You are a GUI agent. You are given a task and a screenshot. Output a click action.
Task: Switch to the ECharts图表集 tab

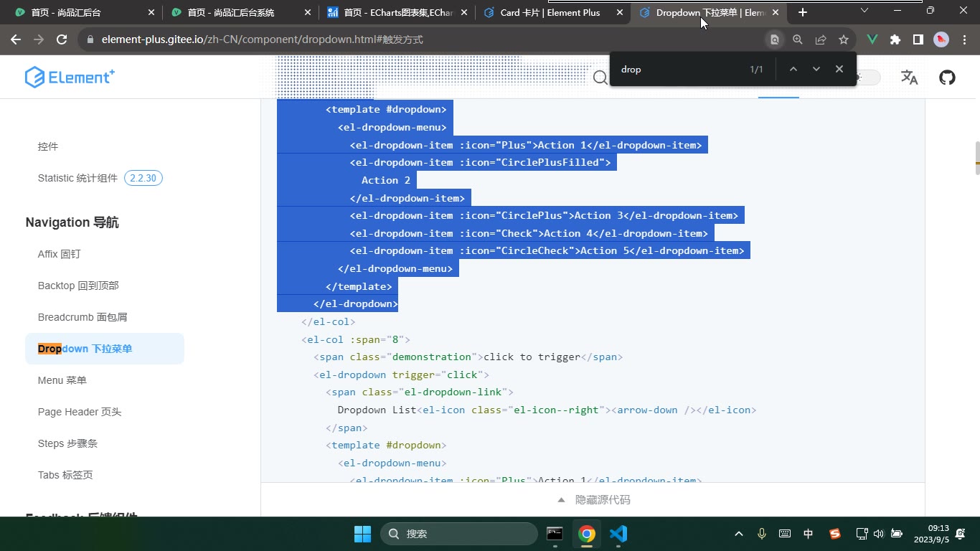click(x=397, y=12)
